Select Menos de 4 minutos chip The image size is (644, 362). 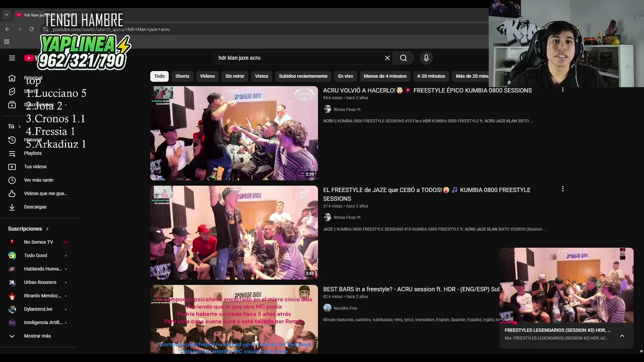pos(385,76)
